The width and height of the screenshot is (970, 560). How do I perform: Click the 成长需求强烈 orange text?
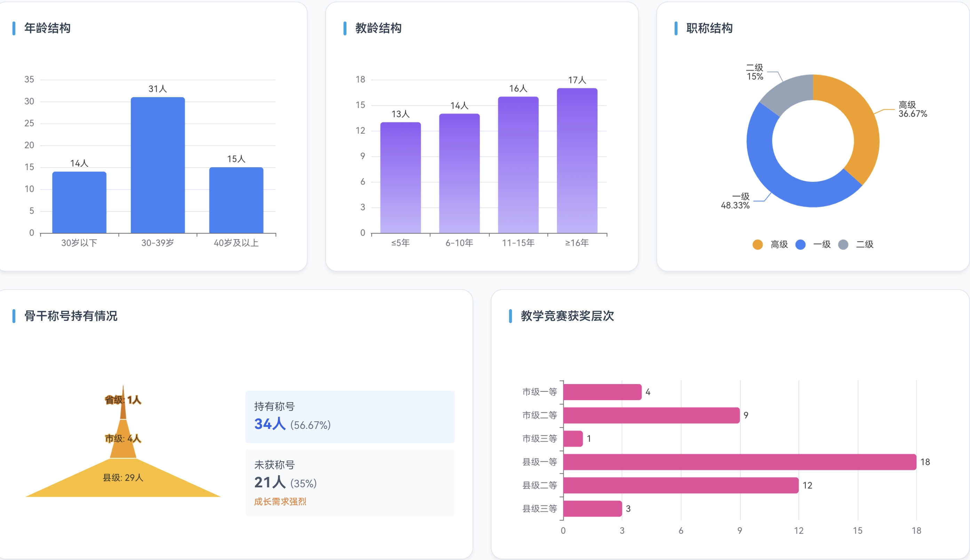point(280,502)
